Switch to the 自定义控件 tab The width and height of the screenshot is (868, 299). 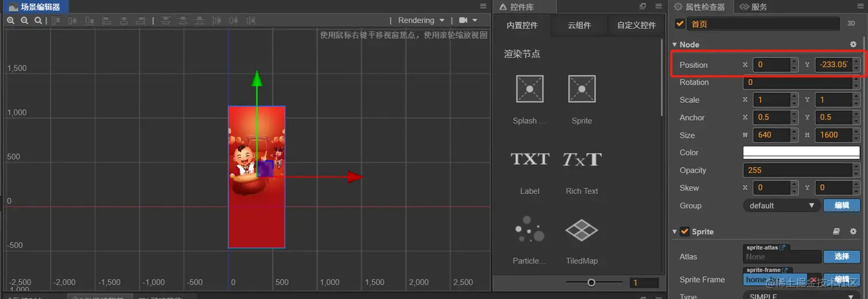pos(636,25)
